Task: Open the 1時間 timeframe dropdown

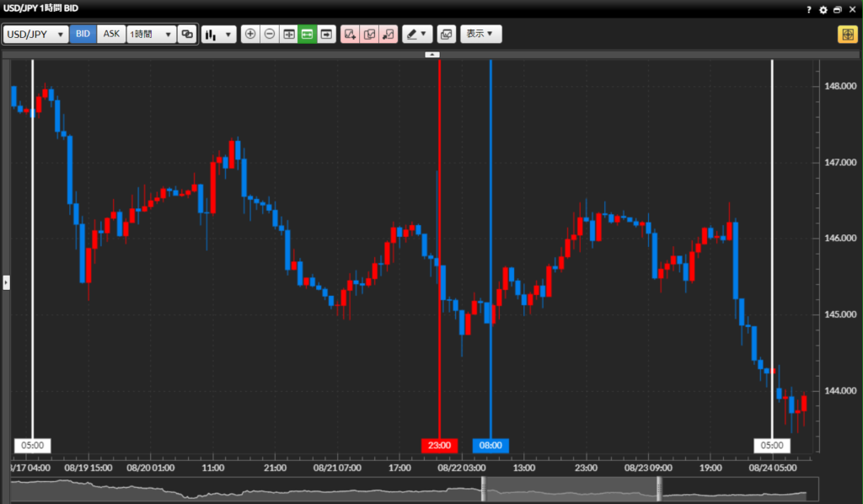Action: coord(151,35)
